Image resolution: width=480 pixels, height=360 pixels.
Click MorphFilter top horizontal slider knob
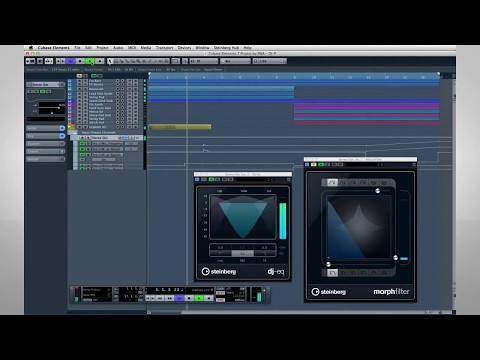(x=378, y=191)
